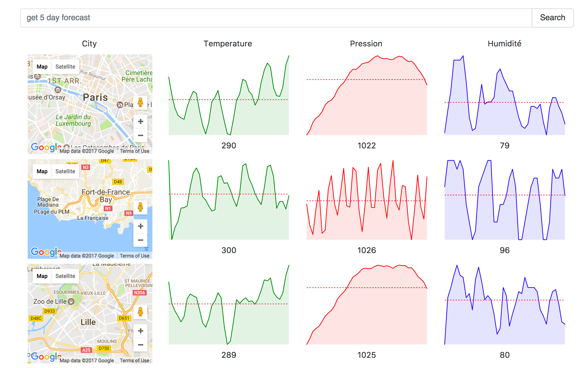Zoom out on the Paris map
588x368 pixels.
(140, 135)
